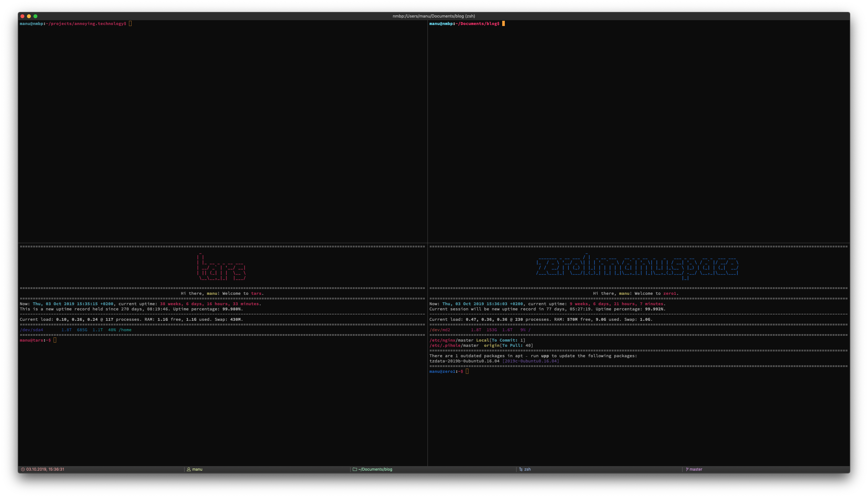The image size is (868, 497).
Task: Click the zsh job icon in status bar
Action: click(x=521, y=469)
